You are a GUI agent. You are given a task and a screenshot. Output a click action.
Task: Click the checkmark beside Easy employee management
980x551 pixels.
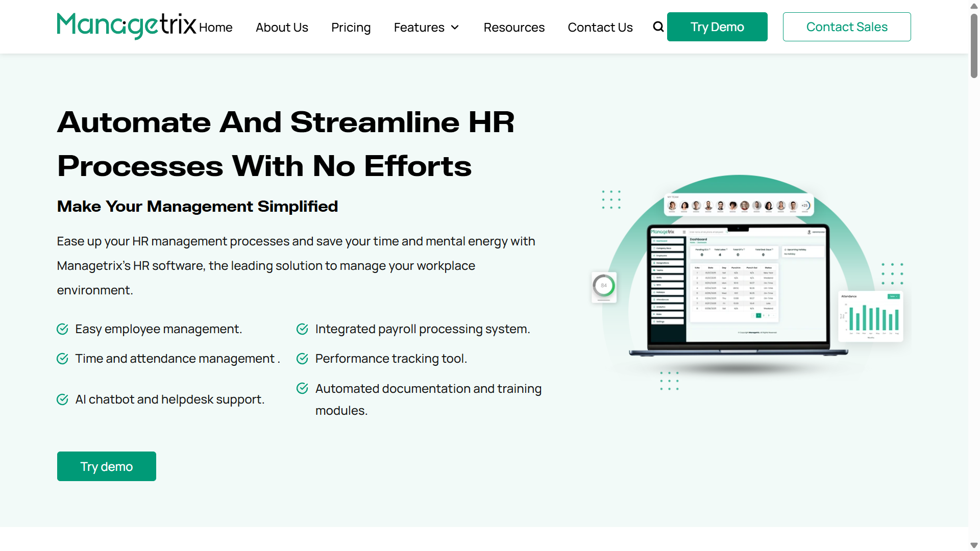(62, 329)
